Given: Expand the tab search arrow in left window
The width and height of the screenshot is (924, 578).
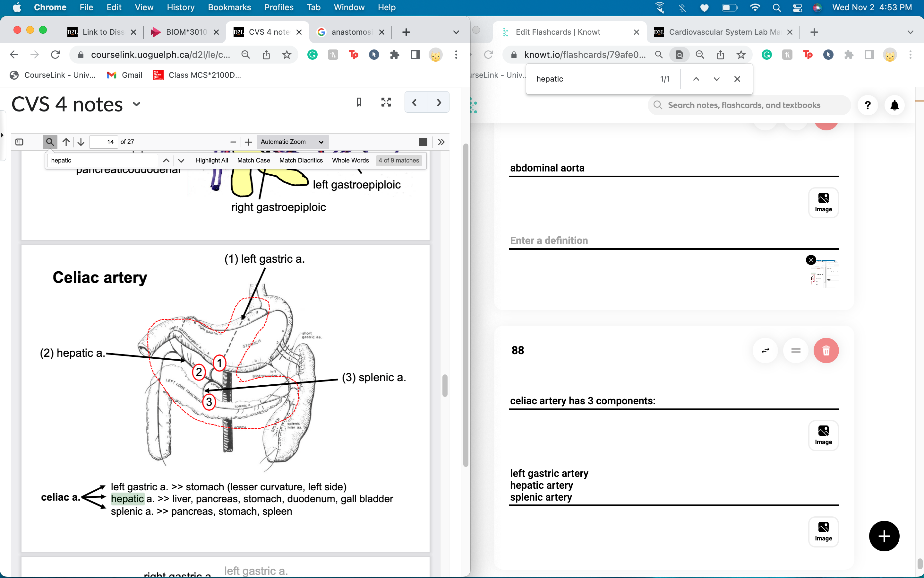Looking at the screenshot, I should pos(456,32).
